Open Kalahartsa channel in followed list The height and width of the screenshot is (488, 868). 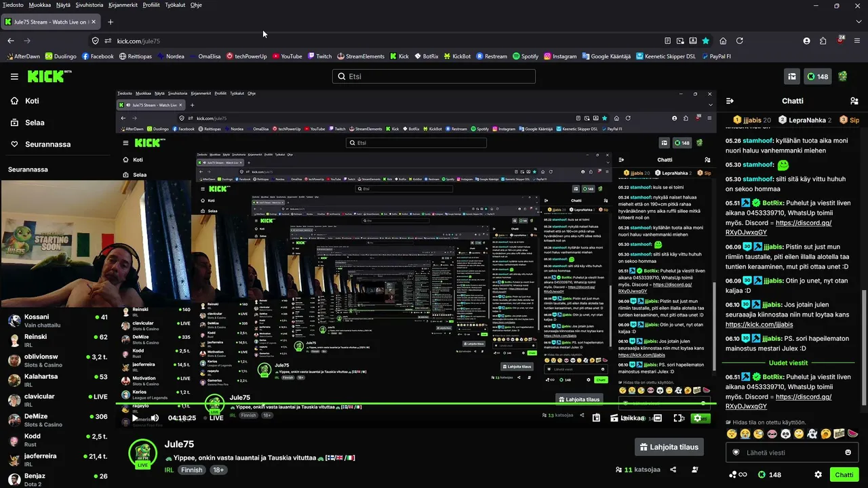coord(58,380)
